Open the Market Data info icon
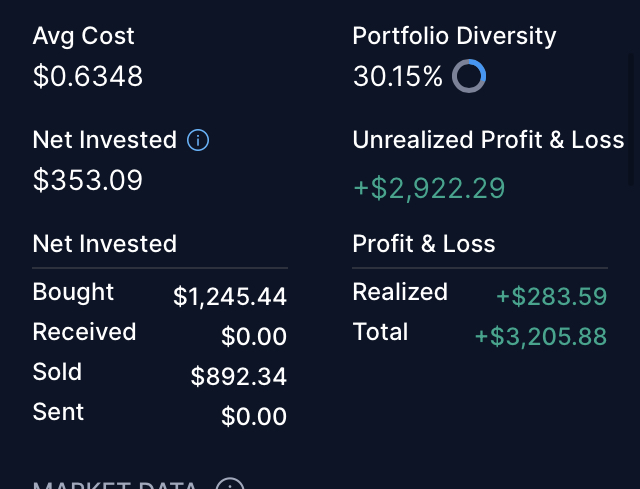The image size is (640, 489). (x=230, y=483)
